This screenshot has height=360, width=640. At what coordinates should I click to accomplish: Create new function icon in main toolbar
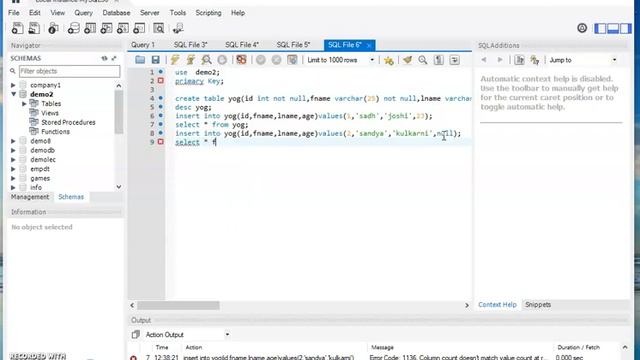(x=139, y=28)
